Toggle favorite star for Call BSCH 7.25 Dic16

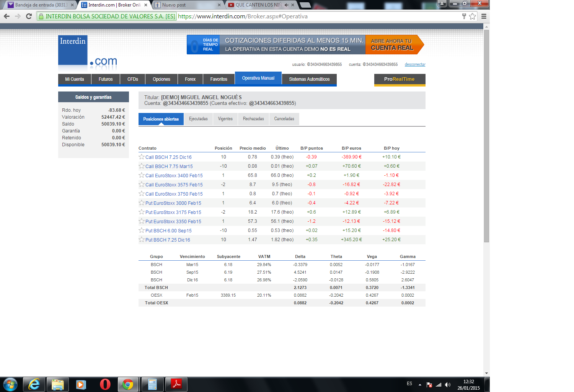(x=142, y=157)
